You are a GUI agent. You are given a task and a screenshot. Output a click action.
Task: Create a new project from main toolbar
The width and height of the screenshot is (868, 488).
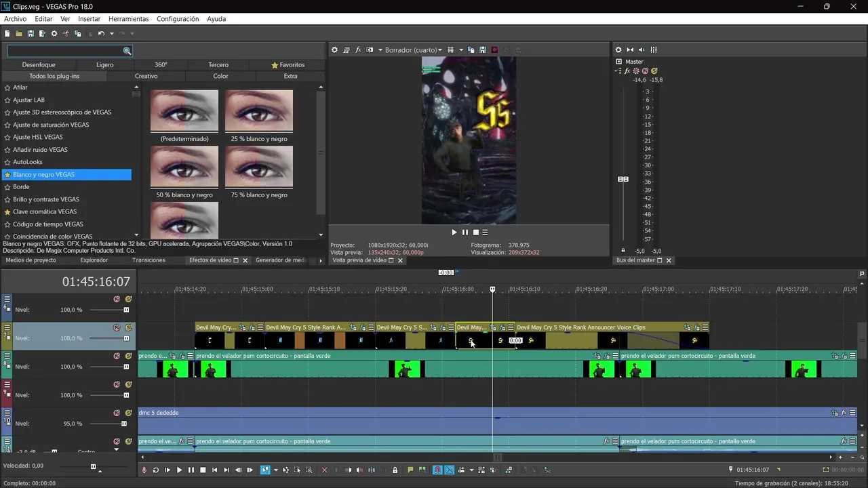click(x=7, y=33)
